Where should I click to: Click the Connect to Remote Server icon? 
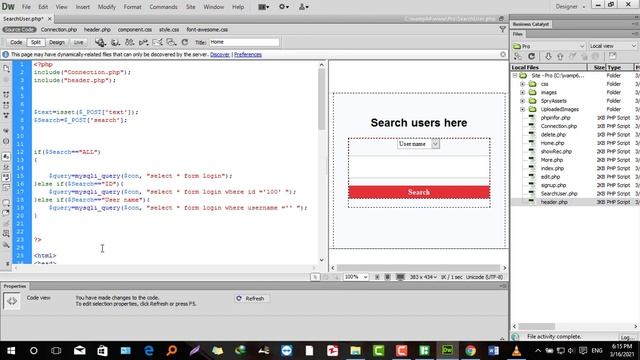pyautogui.click(x=518, y=56)
